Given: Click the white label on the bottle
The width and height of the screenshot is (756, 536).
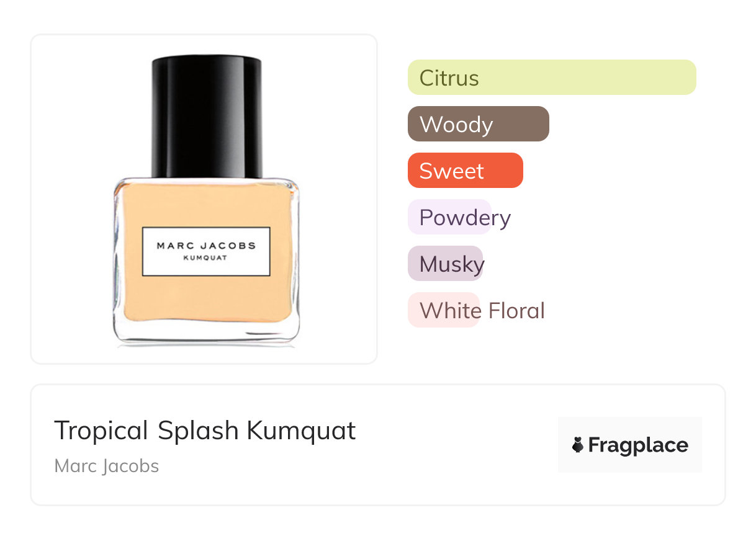Looking at the screenshot, I should 206,251.
